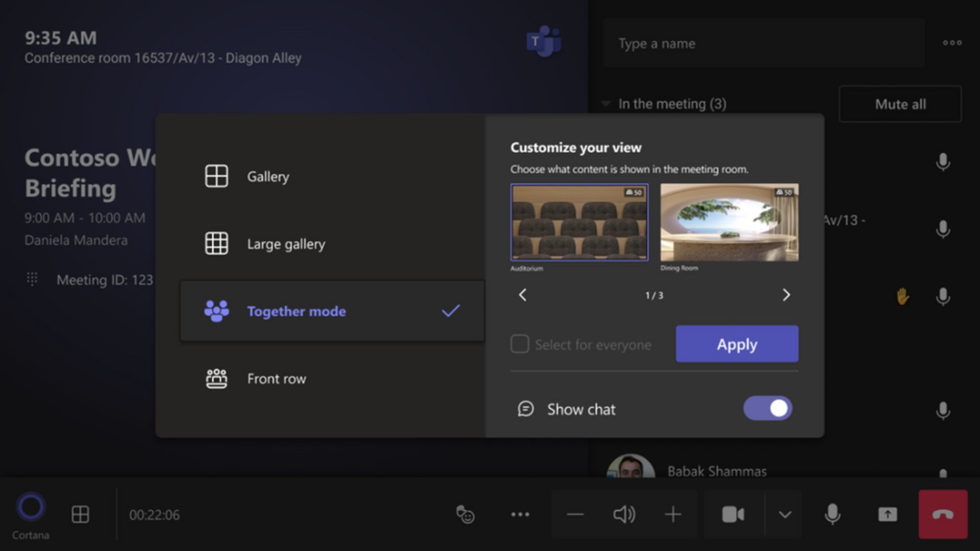980x551 pixels.
Task: Click the camera toggle icon
Action: coord(731,515)
